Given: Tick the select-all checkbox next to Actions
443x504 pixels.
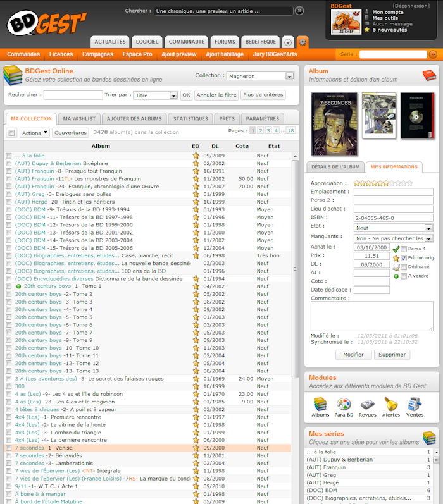Looking at the screenshot, I should (x=11, y=133).
